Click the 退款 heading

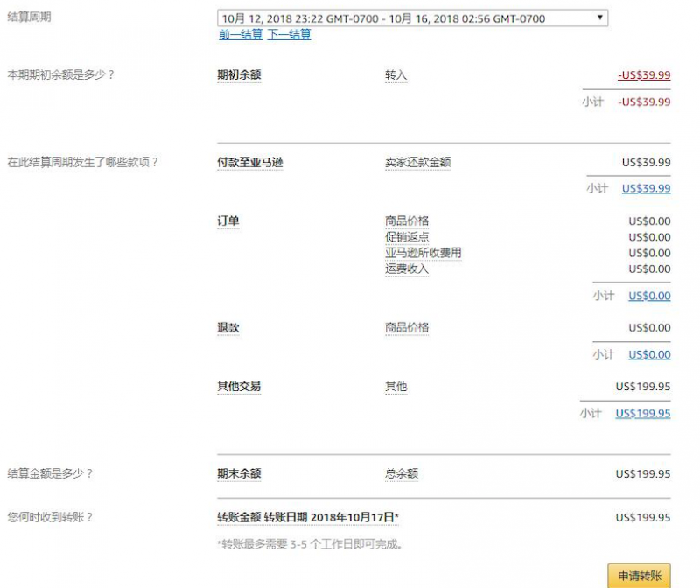(228, 328)
